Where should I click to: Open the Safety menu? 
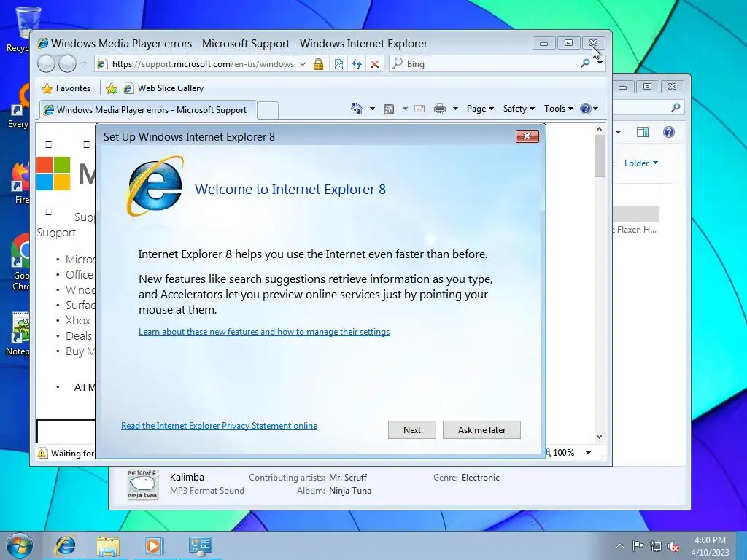519,109
